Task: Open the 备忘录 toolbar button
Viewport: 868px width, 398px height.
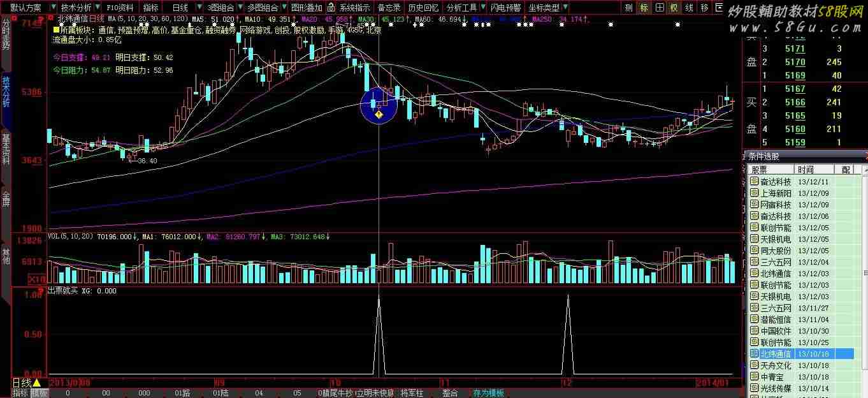Action: click(x=389, y=8)
